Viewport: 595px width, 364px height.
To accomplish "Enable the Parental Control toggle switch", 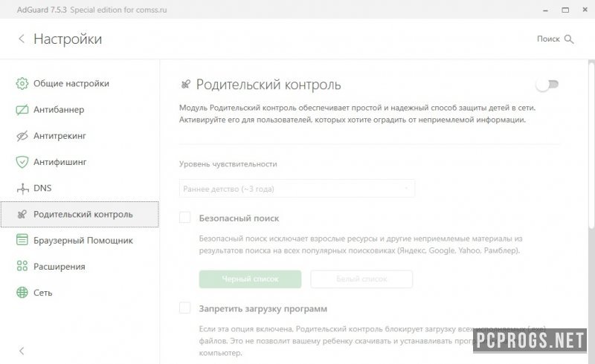I will [547, 85].
